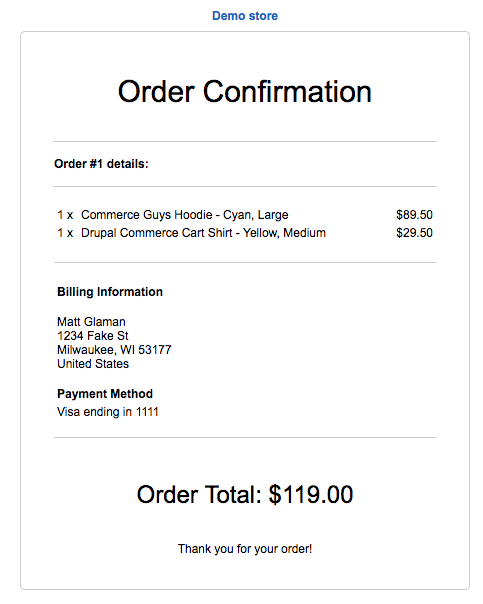Click Drupal Commerce Cart Shirt line item
This screenshot has width=483, height=604.
tap(203, 233)
